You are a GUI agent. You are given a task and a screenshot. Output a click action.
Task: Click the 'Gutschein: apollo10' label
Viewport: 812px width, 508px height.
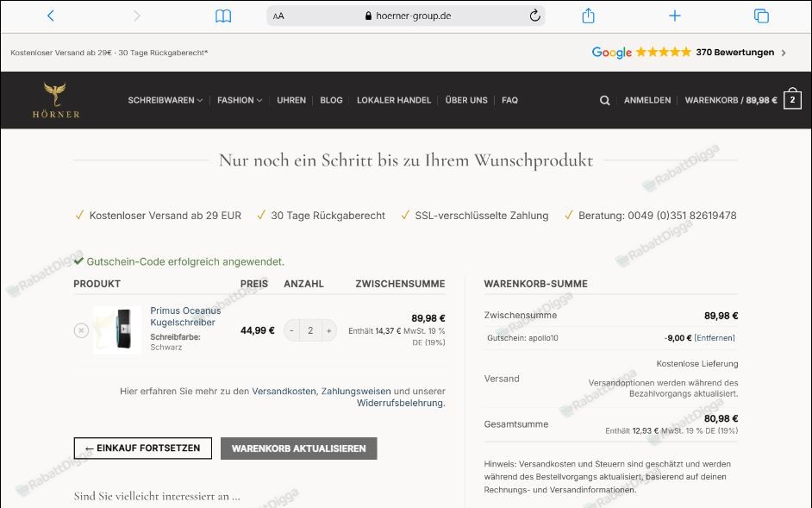click(522, 338)
